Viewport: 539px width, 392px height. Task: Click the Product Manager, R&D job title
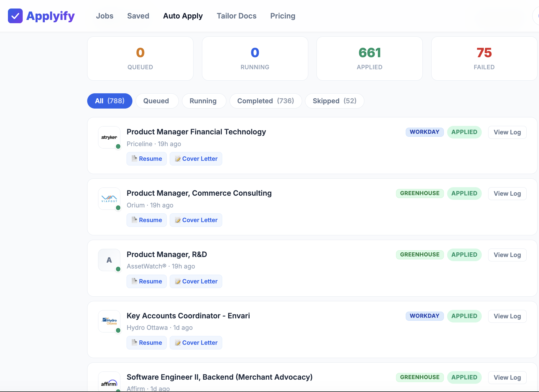tap(167, 255)
